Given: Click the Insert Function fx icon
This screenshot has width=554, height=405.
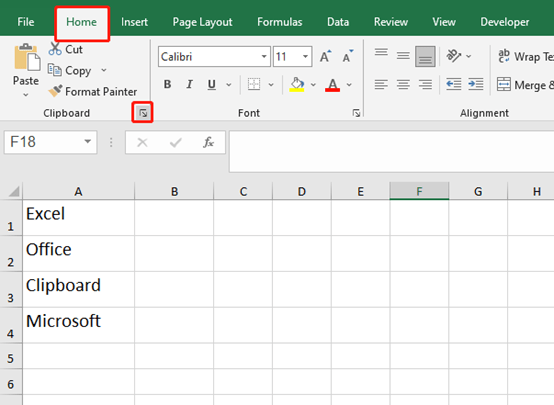Looking at the screenshot, I should [x=208, y=142].
